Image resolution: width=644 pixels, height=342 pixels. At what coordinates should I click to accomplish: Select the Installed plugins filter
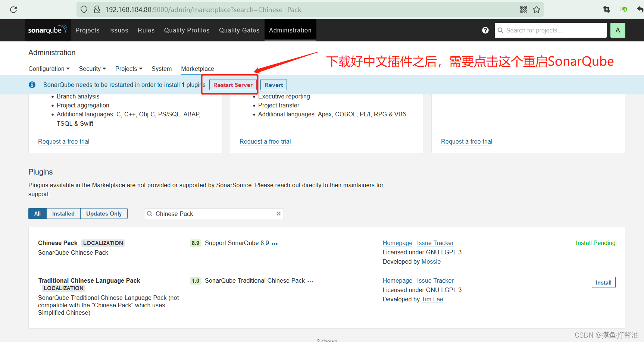pyautogui.click(x=63, y=214)
